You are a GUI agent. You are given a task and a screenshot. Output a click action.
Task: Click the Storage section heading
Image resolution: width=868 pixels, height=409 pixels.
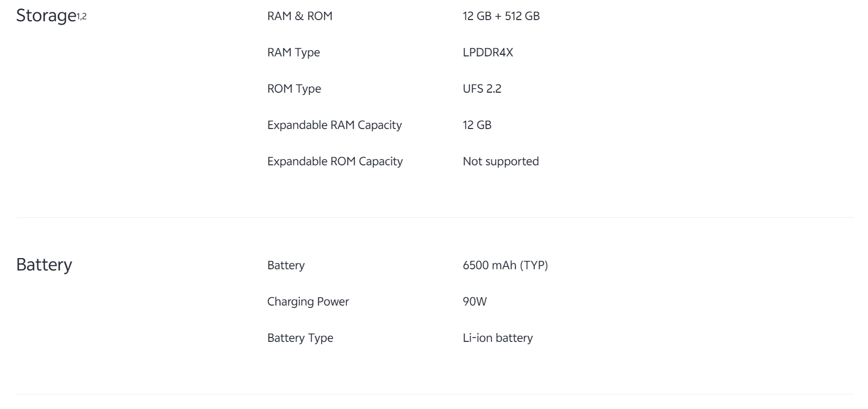(46, 16)
